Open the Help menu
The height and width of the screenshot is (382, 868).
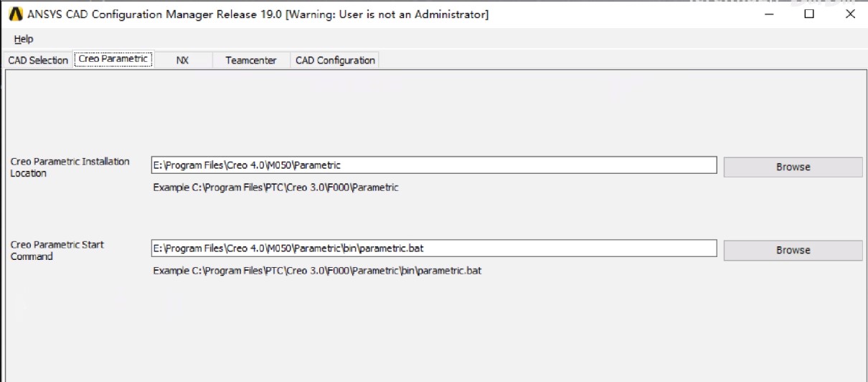[24, 39]
